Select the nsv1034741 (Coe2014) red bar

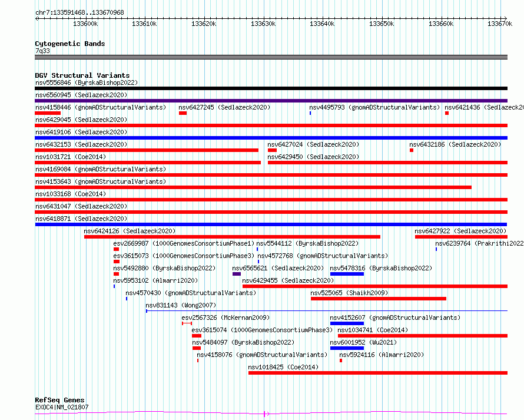pos(423,336)
